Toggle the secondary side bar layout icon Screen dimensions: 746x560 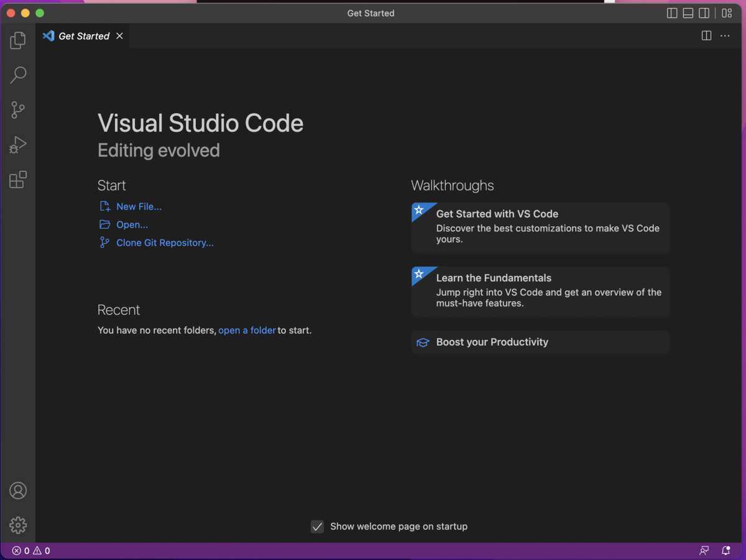[704, 13]
